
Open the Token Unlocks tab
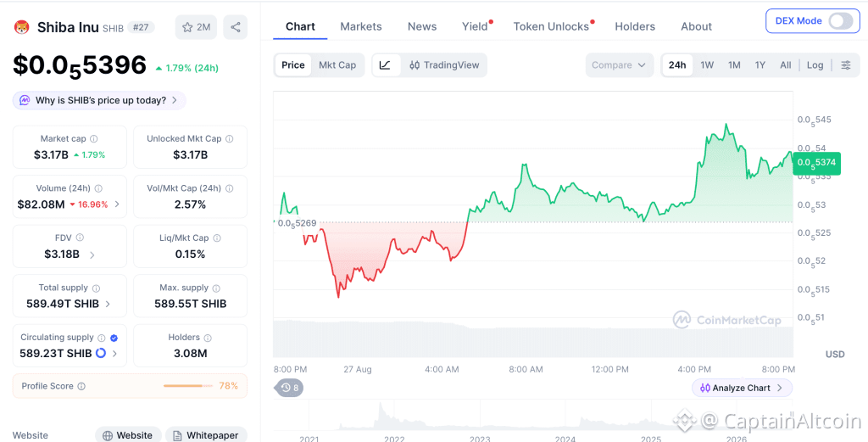[551, 26]
